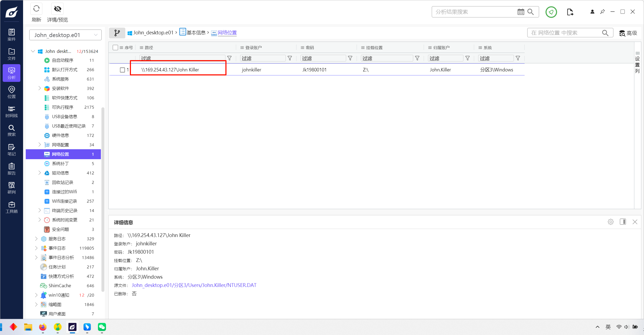644x335 pixels.
Task: Click the export icon in top bar
Action: [x=570, y=12]
